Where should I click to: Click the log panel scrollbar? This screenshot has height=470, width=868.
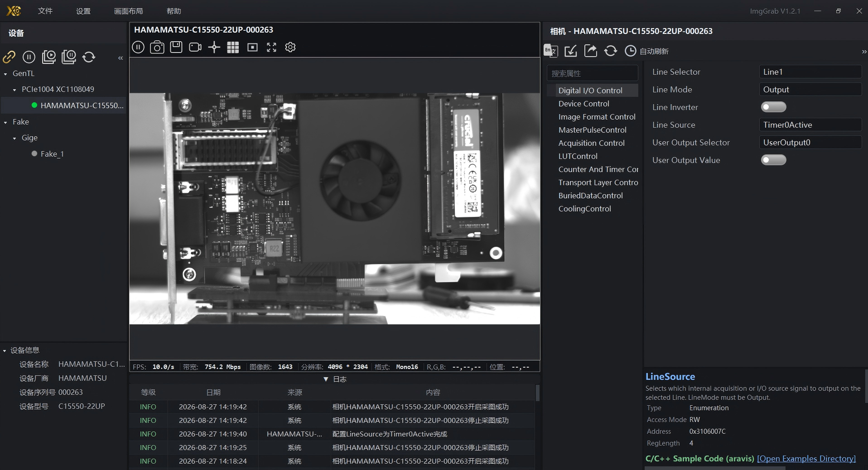click(538, 393)
